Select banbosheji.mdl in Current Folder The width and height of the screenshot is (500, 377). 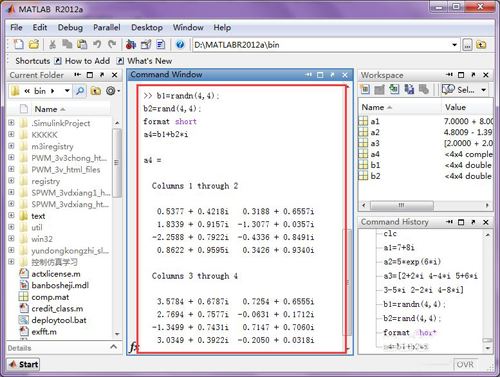click(x=60, y=285)
